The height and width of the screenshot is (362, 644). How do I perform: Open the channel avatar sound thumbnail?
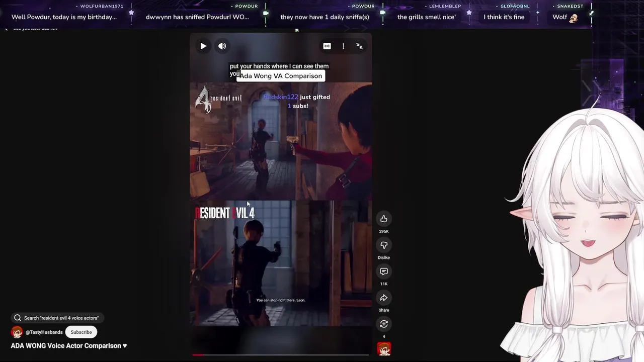click(x=384, y=349)
